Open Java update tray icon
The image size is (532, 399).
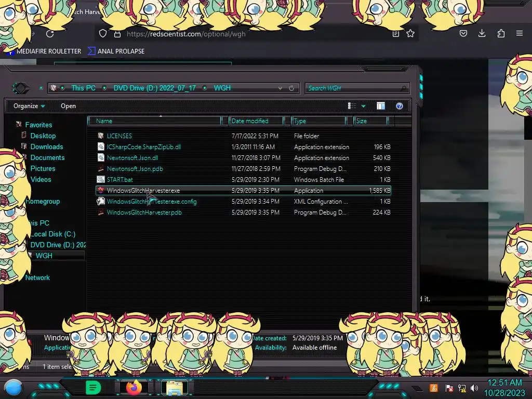[x=433, y=388]
